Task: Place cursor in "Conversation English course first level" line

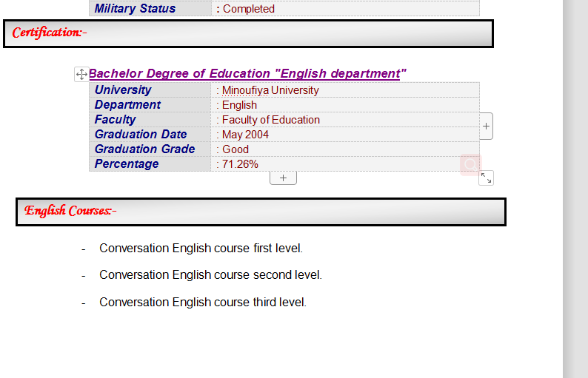Action: [201, 249]
